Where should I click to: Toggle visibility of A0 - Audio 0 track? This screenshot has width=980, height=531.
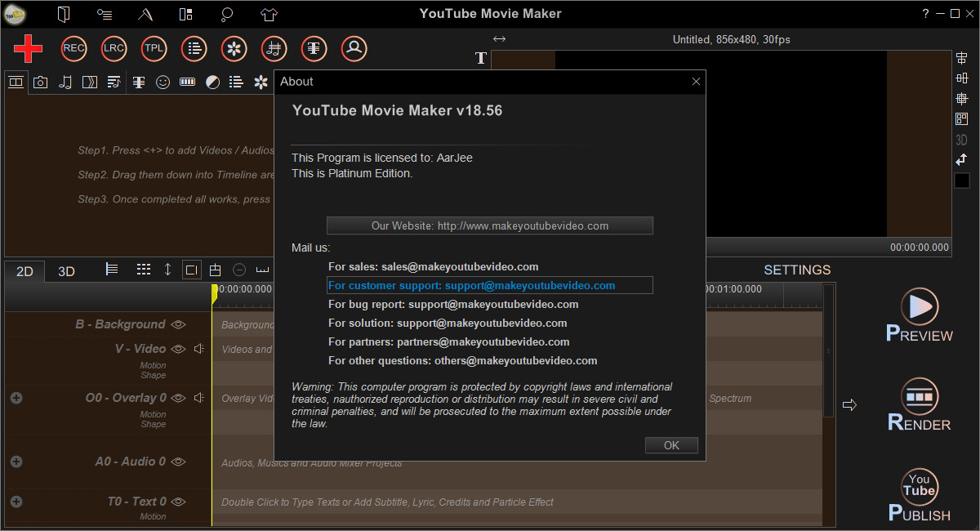178,462
